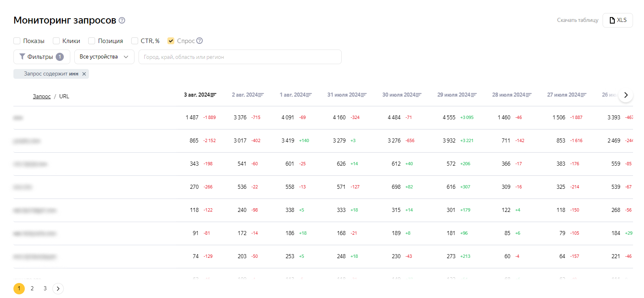Switch table view to Запрос

click(42, 96)
